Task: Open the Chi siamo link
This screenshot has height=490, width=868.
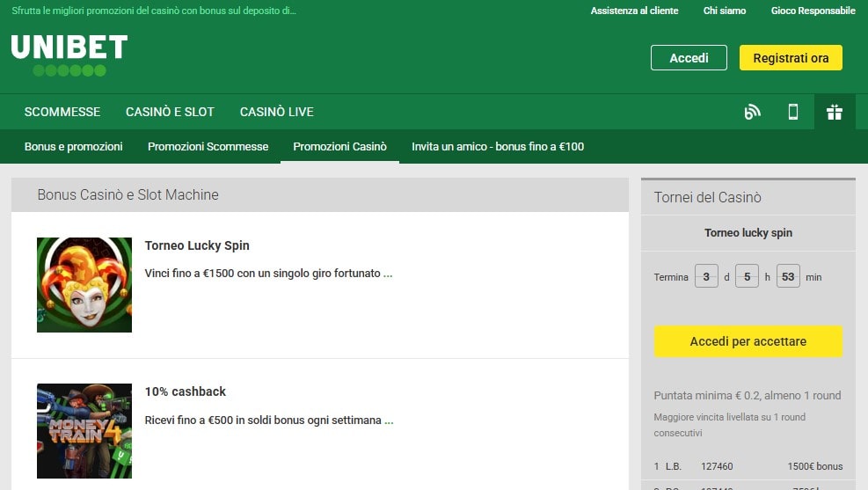Action: point(724,11)
